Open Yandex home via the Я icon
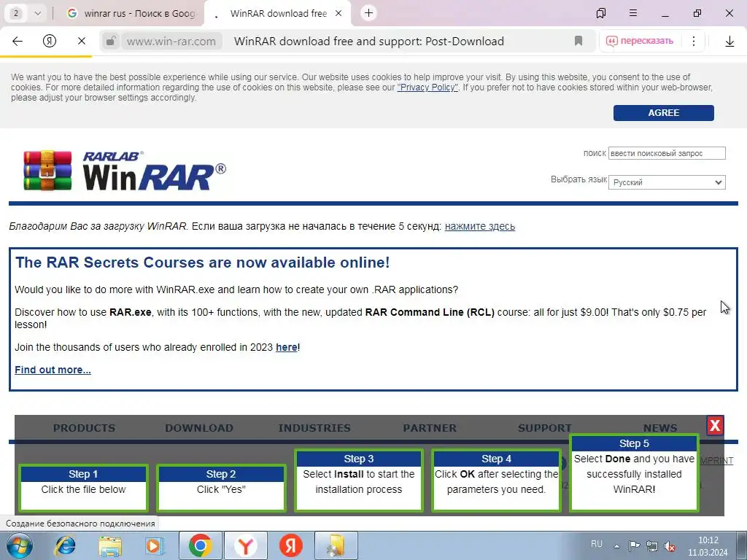Viewport: 747px width, 560px height. pyautogui.click(x=50, y=41)
